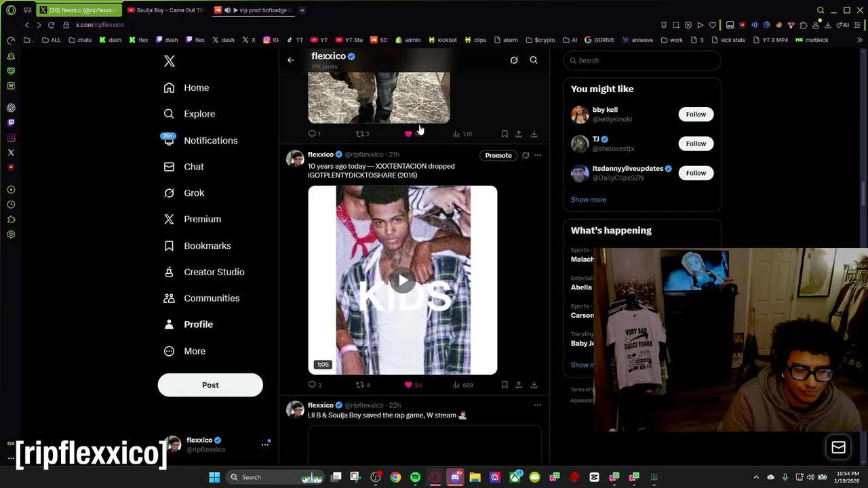Open flexxico avatar on XXXTENTACION post
Screen dimensions: 868x488
point(295,159)
